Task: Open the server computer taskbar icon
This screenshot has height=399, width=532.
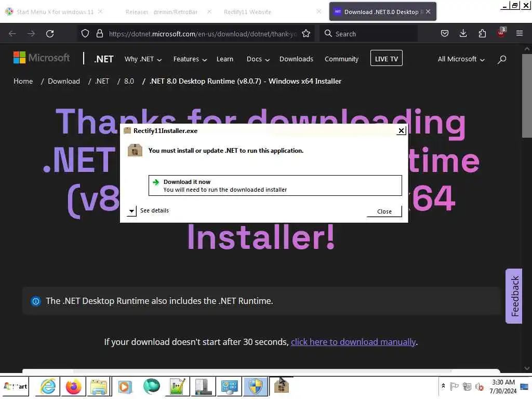Action: 203,387
